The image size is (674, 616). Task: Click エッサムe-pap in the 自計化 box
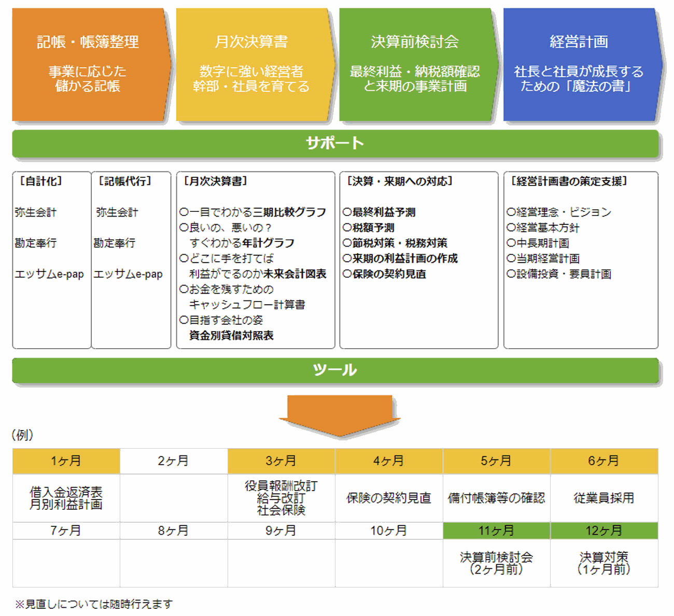49,274
